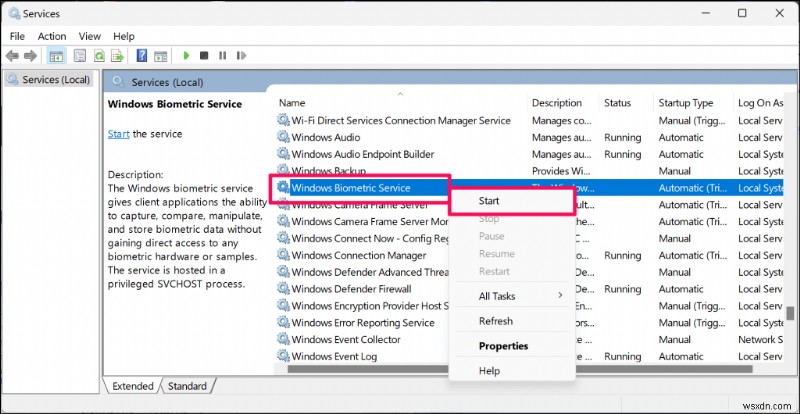This screenshot has width=800, height=414.
Task: Sort by the Log On As column header
Action: tap(759, 103)
